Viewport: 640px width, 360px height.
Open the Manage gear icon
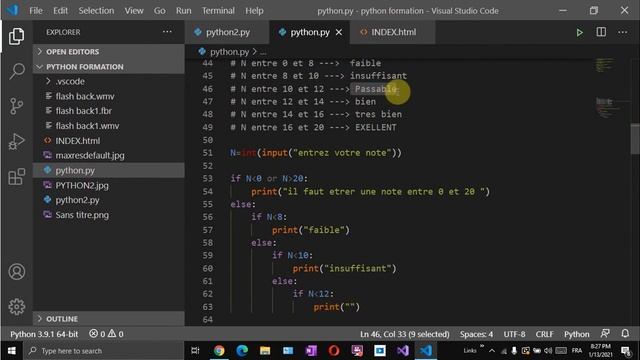pyautogui.click(x=16, y=307)
